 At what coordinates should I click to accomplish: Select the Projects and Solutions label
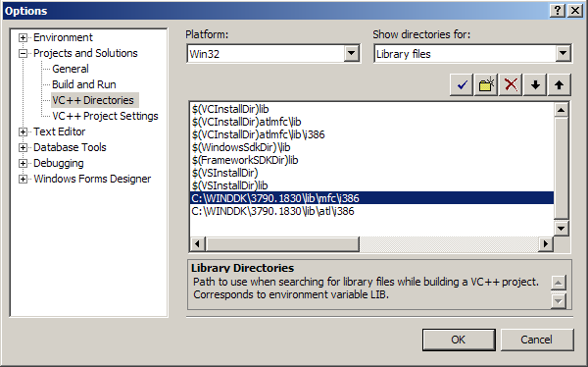click(85, 53)
